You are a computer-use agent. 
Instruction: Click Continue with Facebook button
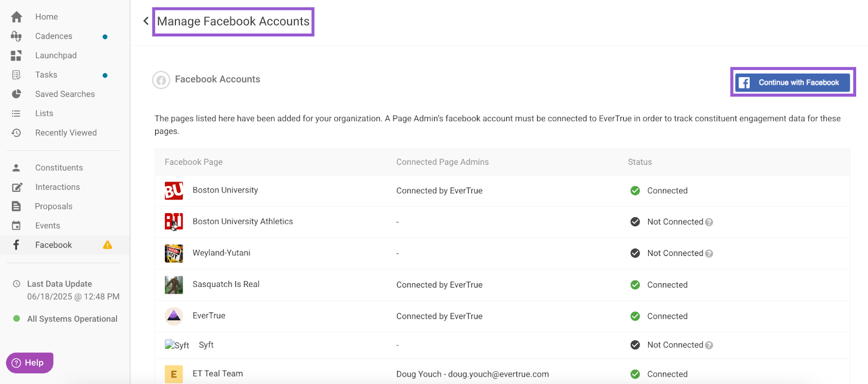(x=793, y=82)
